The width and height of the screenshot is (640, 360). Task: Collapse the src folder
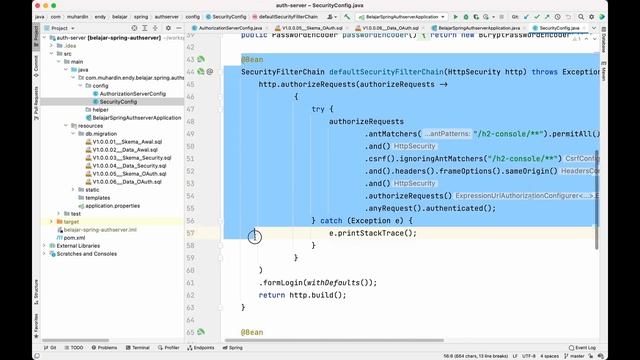52,53
